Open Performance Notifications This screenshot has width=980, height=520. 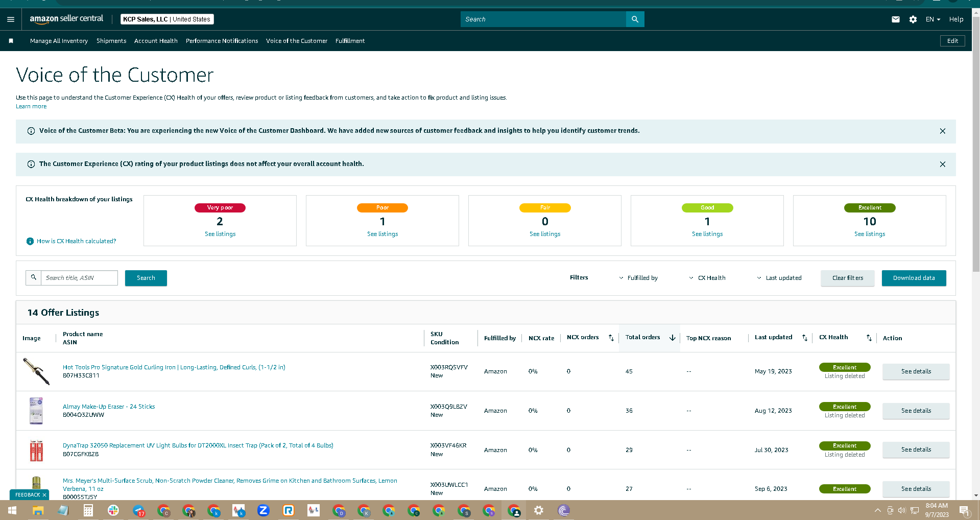[222, 41]
